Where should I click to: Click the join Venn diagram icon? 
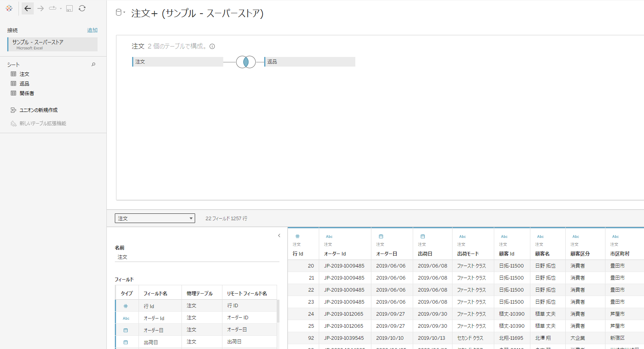pyautogui.click(x=246, y=62)
